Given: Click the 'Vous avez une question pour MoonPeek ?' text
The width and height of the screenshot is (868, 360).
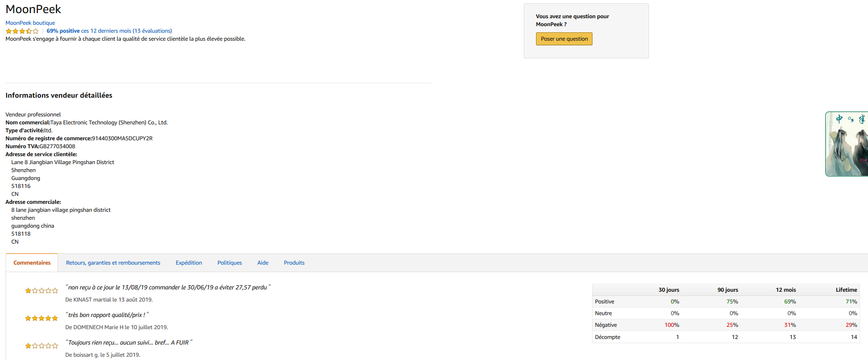Looking at the screenshot, I should point(572,20).
